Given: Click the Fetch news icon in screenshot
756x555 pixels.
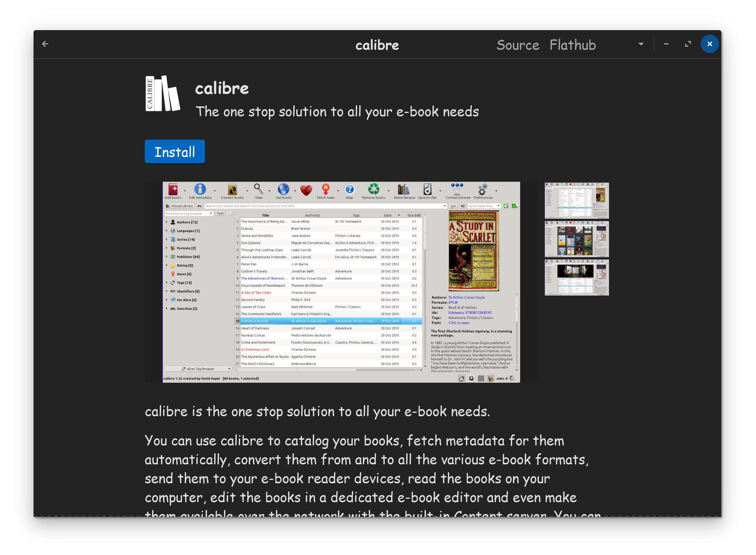Looking at the screenshot, I should click(326, 190).
